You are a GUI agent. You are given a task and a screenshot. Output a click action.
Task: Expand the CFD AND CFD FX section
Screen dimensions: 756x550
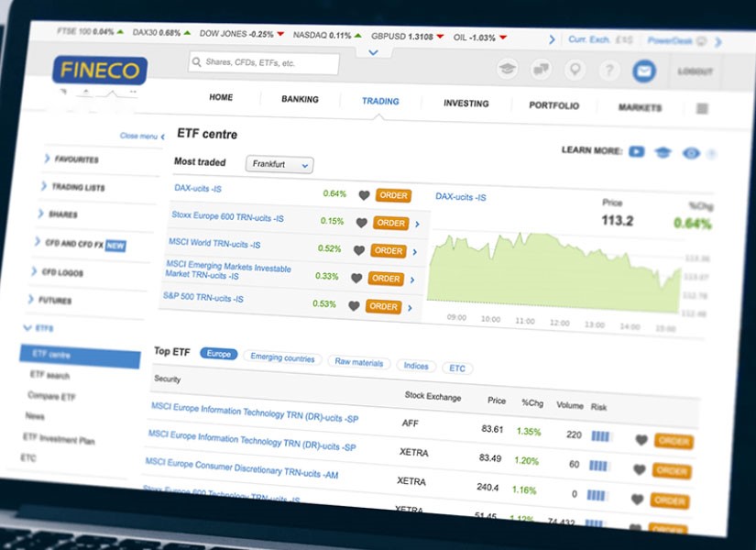80,244
